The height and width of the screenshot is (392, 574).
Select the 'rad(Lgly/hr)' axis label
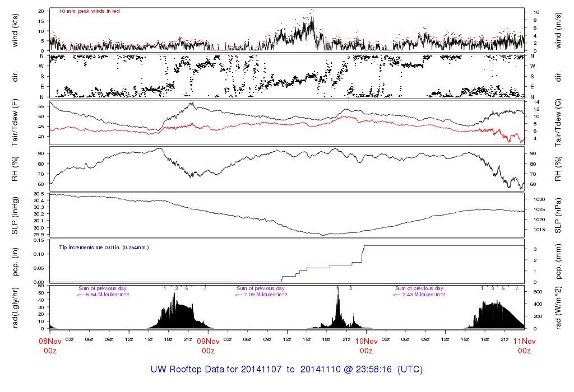click(x=15, y=307)
